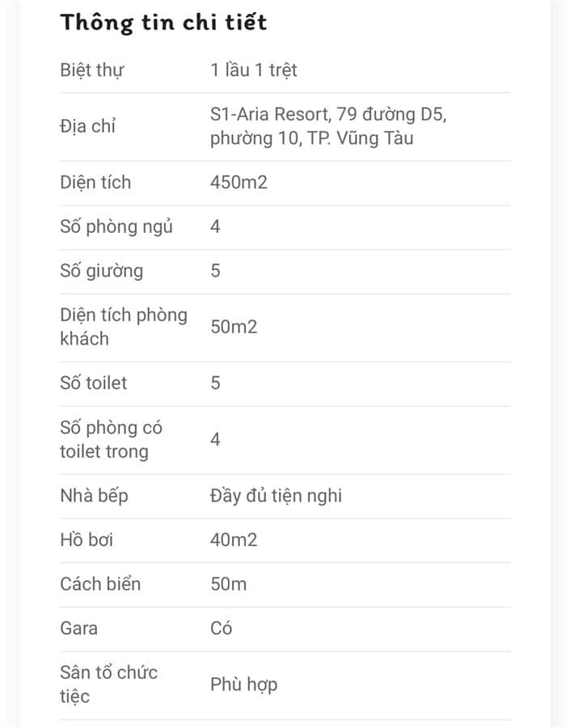Screen dimensions: 570x728
Task: Click the "Số phòng ngủ" label
Action: (x=116, y=226)
